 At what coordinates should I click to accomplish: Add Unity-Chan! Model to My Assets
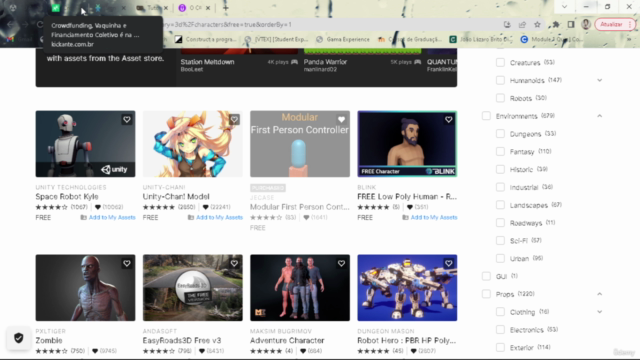219,218
